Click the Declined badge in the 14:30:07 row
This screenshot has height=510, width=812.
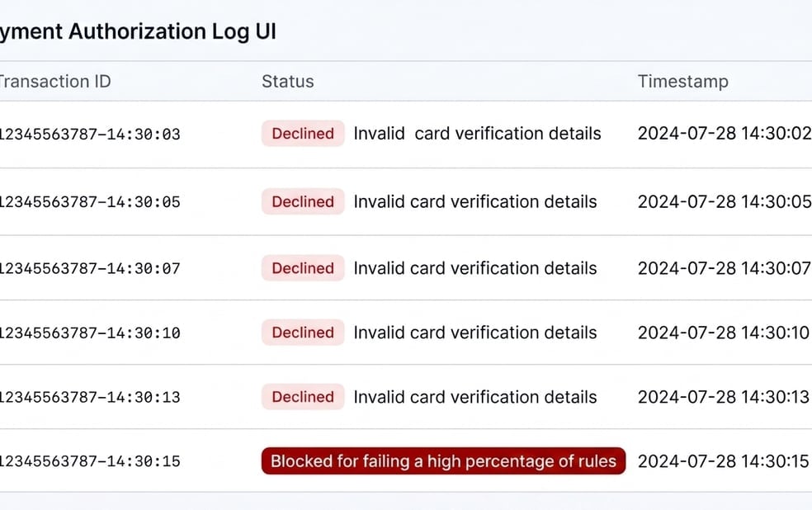click(x=303, y=268)
